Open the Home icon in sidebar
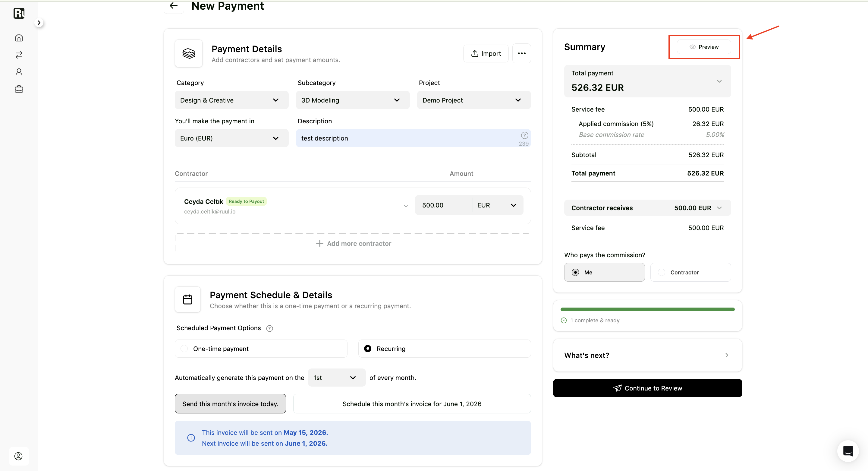 pyautogui.click(x=19, y=37)
